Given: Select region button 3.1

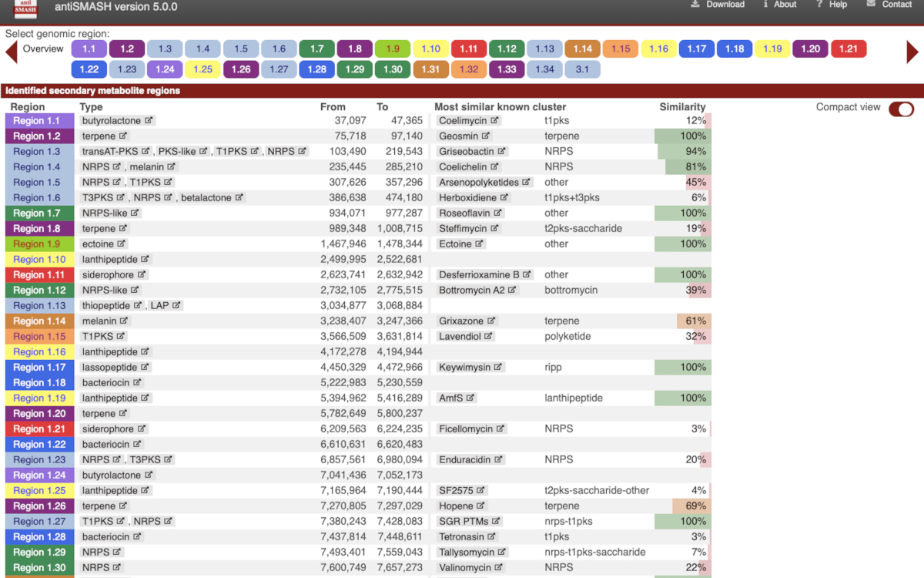Looking at the screenshot, I should pos(583,69).
